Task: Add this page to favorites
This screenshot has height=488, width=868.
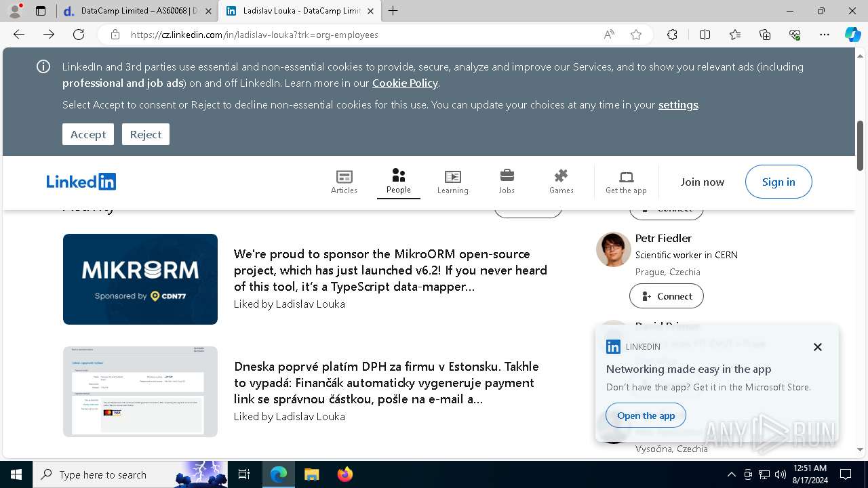Action: pyautogui.click(x=636, y=35)
